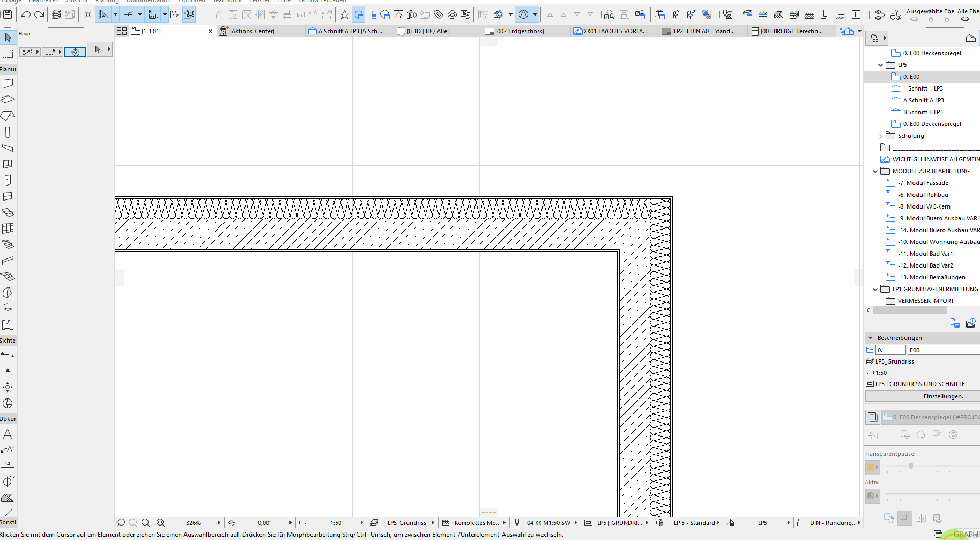Select the '0. E00' view under LP5
This screenshot has width=980, height=540.
922,77
